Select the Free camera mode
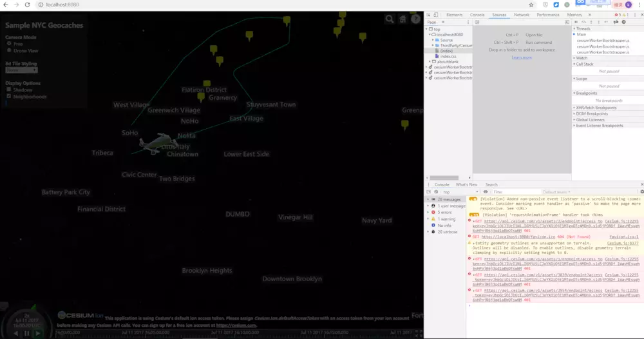Viewport: 644px width, 339px height. 9,44
